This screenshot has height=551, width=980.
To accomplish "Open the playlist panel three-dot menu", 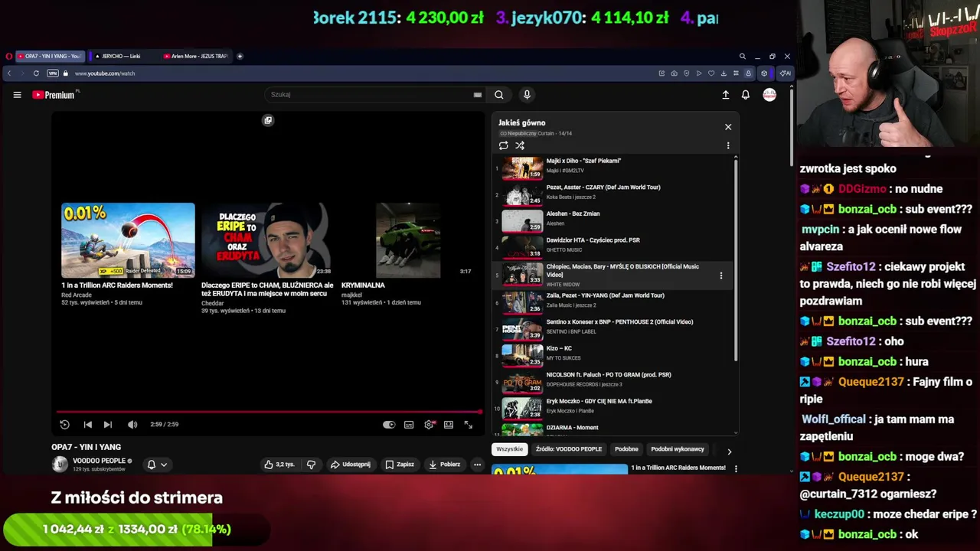I will click(728, 145).
